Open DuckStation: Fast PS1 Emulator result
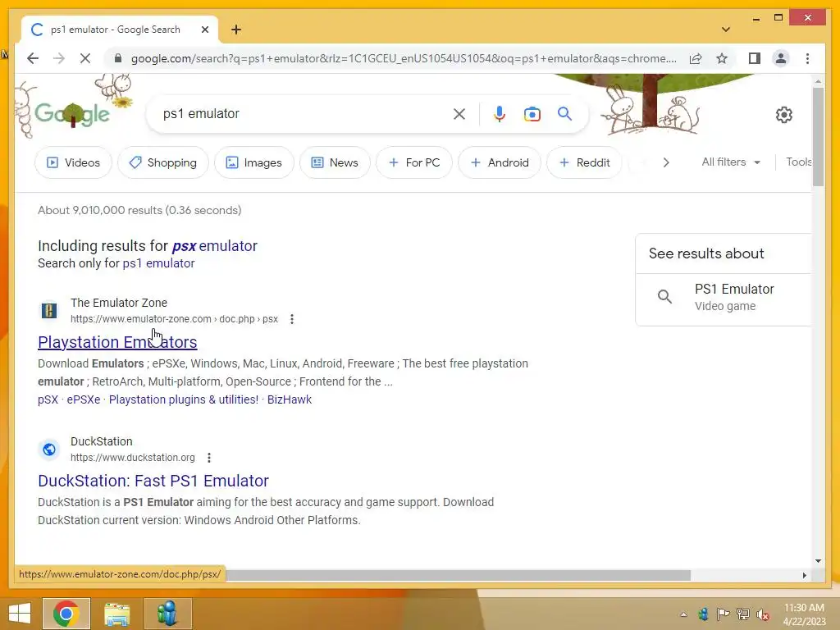Screen dimensions: 840x630 point(153,481)
